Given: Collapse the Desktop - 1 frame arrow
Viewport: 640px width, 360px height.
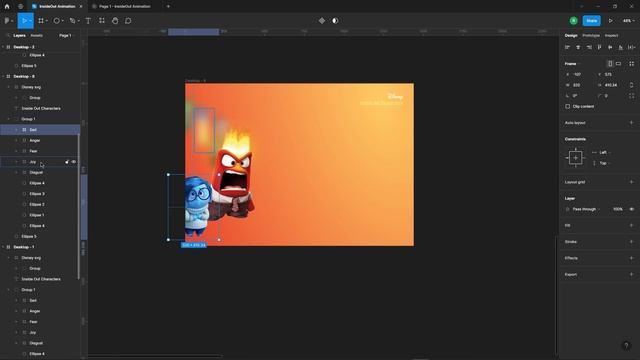Looking at the screenshot, I should tap(3, 247).
